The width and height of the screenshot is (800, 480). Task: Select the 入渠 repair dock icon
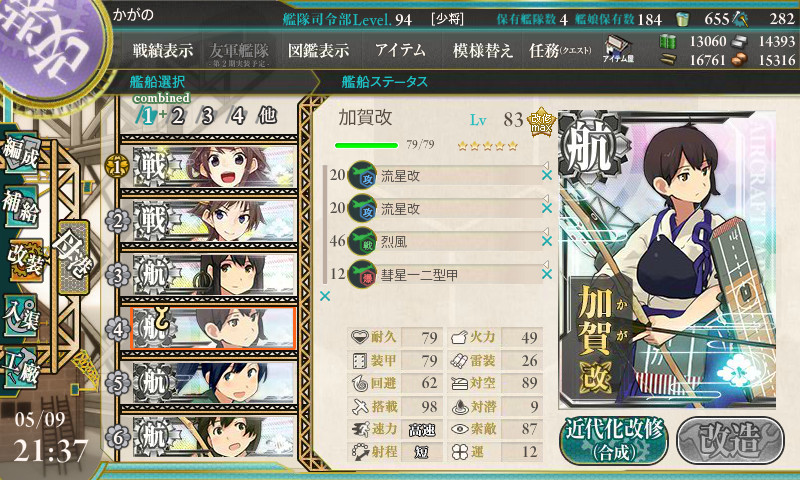[x=21, y=316]
